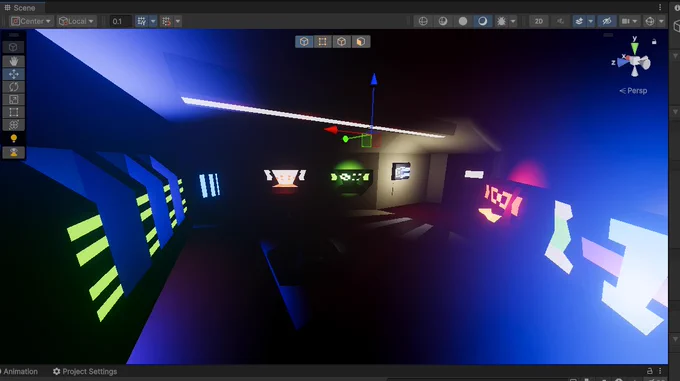Expand snap increment settings arrow
The image size is (680, 381).
[x=178, y=21]
